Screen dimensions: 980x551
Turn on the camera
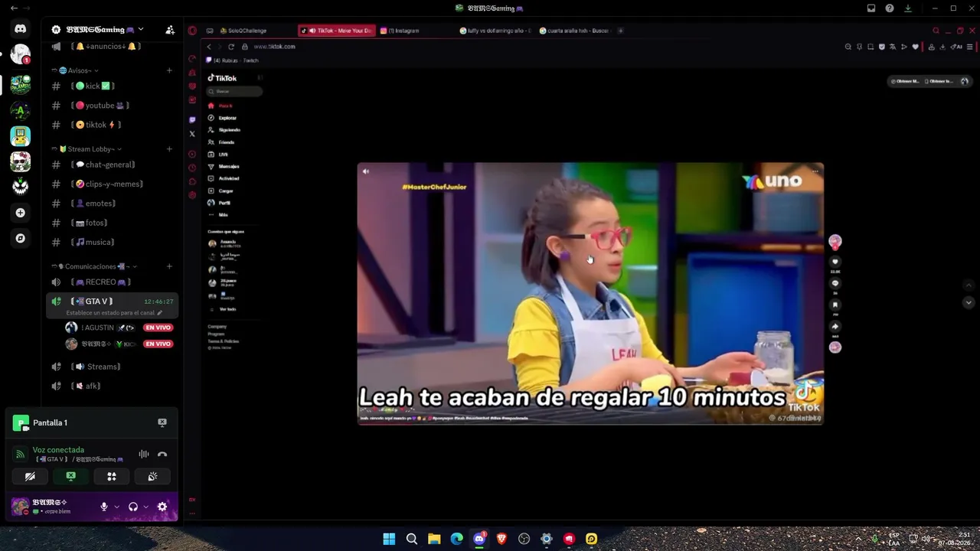click(x=30, y=477)
